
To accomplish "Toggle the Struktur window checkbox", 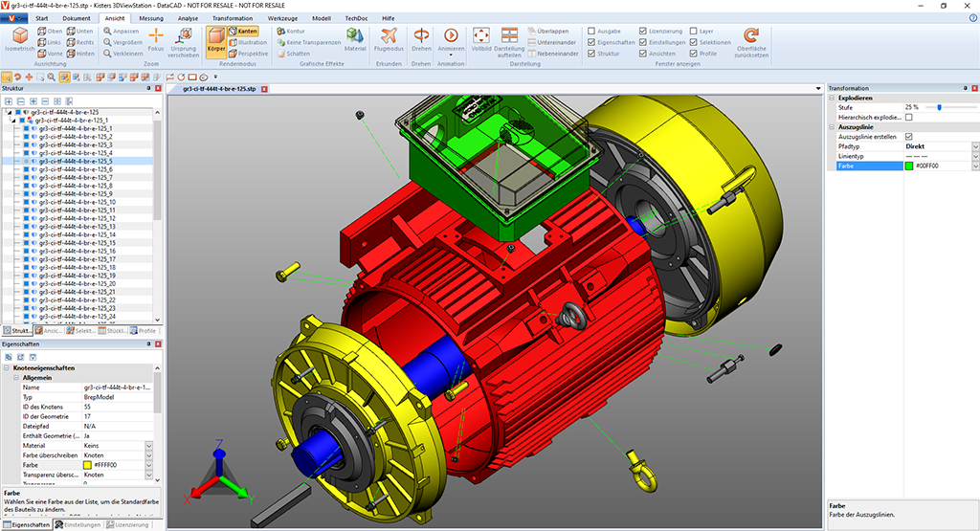I will tap(591, 54).
